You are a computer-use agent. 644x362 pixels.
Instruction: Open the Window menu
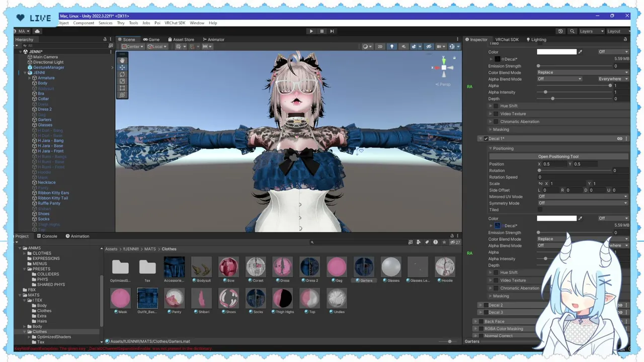point(197,23)
